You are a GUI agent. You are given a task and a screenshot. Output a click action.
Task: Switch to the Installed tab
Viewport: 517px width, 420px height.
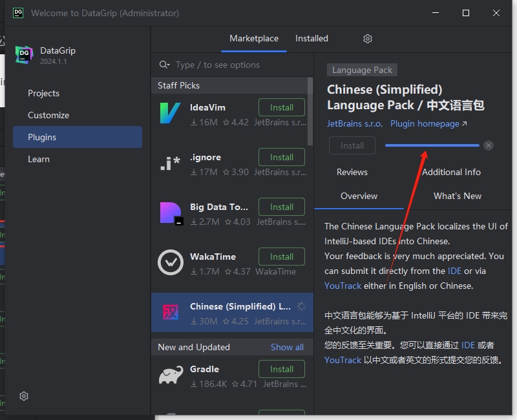click(x=311, y=39)
